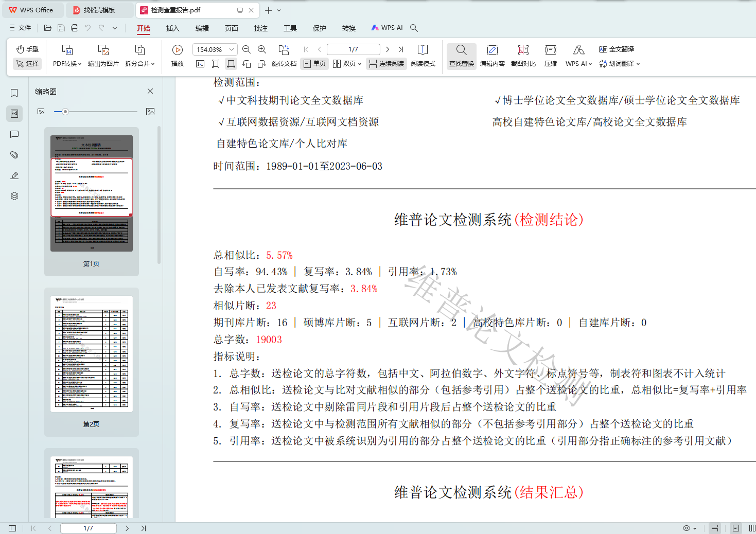Close the 缩略图 thumbnail panel
Image resolution: width=756 pixels, height=534 pixels.
(150, 91)
